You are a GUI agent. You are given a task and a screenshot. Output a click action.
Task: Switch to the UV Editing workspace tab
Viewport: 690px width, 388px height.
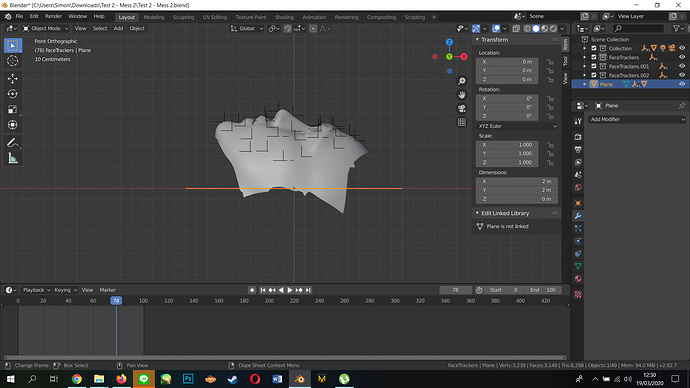pyautogui.click(x=215, y=17)
